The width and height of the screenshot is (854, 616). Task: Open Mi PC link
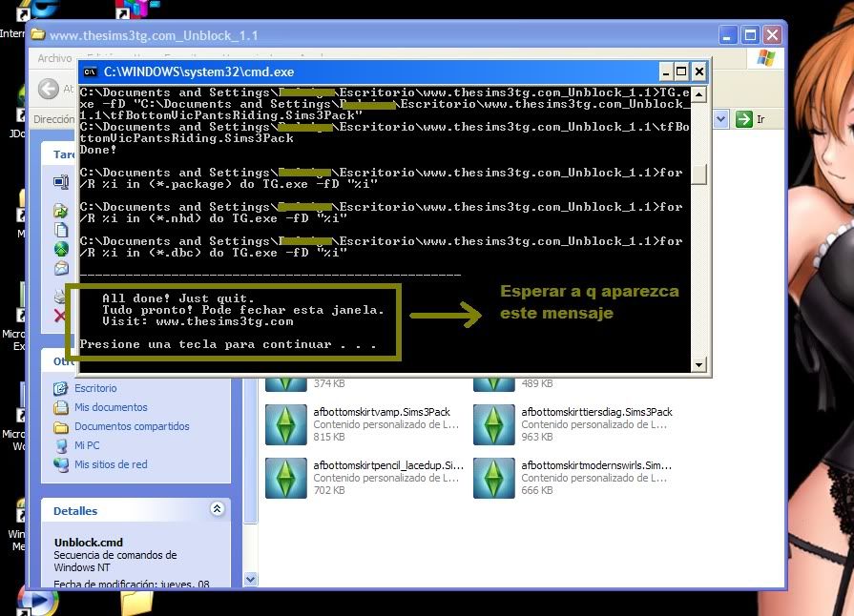(x=87, y=445)
